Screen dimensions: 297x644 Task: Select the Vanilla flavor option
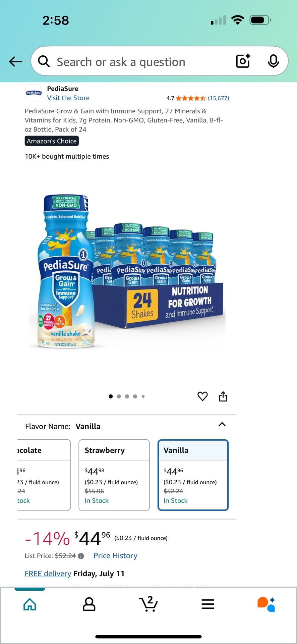click(193, 475)
